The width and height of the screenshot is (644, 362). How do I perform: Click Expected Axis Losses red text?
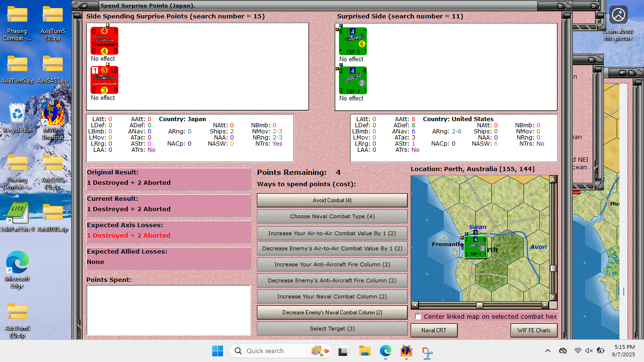pos(129,235)
